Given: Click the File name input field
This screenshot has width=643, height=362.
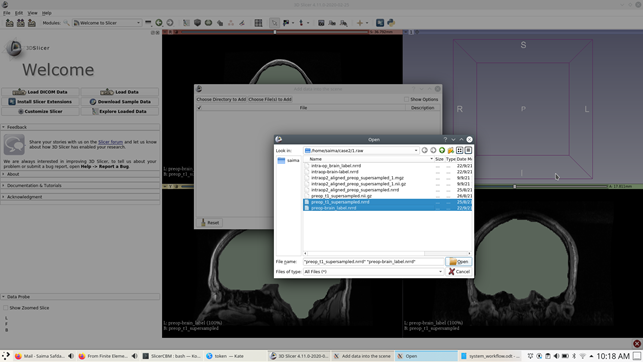Looking at the screenshot, I should coord(373,262).
